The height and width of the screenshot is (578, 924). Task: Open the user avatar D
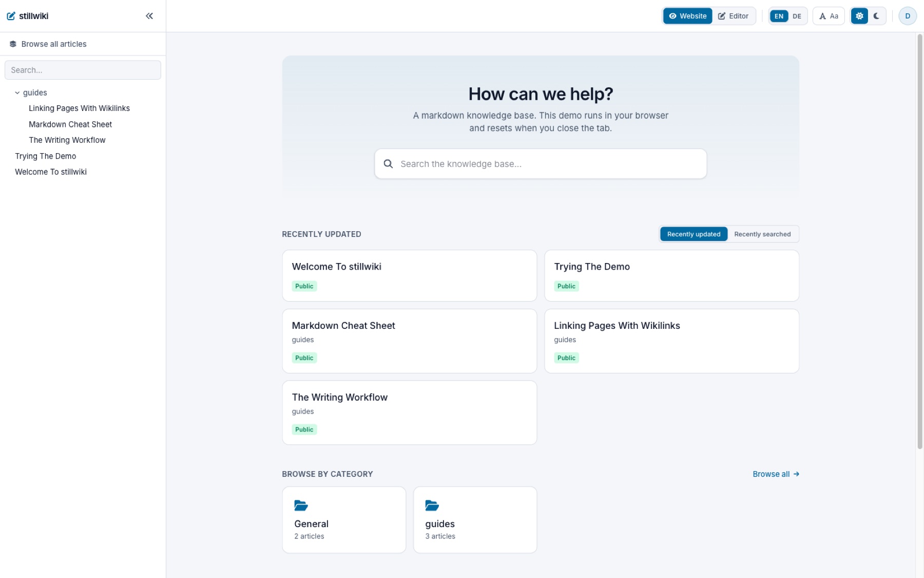point(907,16)
